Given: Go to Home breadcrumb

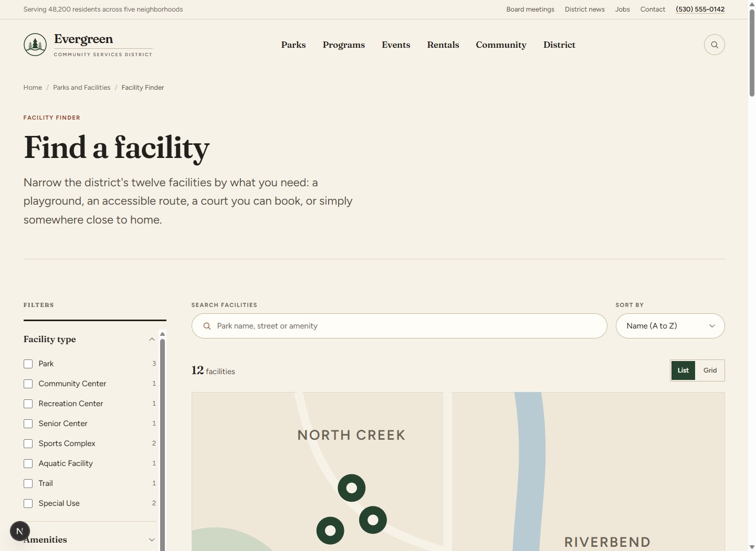Looking at the screenshot, I should coord(33,88).
